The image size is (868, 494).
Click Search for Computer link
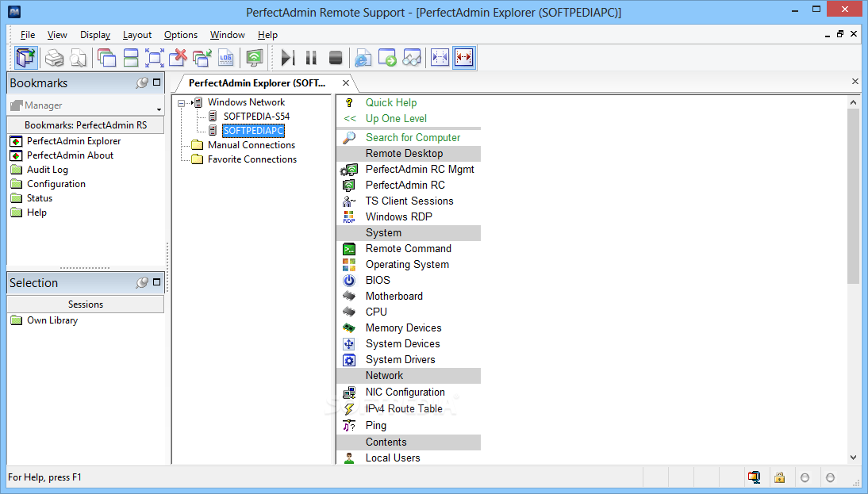click(413, 137)
